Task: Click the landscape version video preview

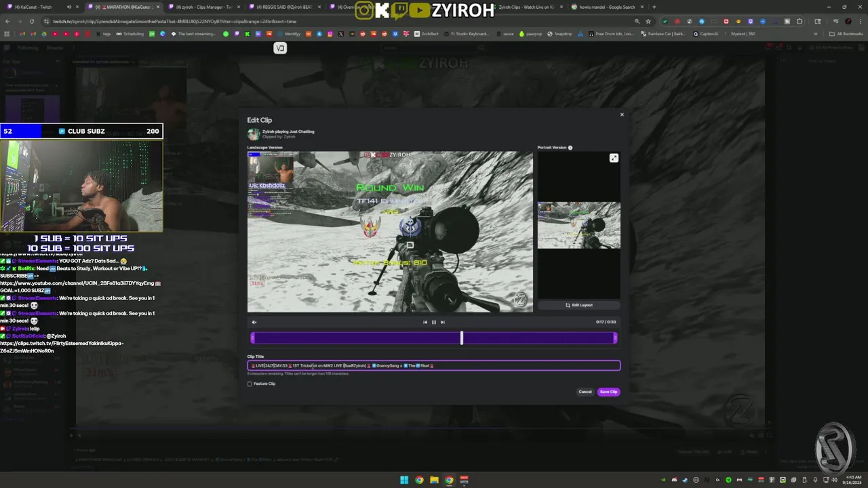Action: pos(390,232)
